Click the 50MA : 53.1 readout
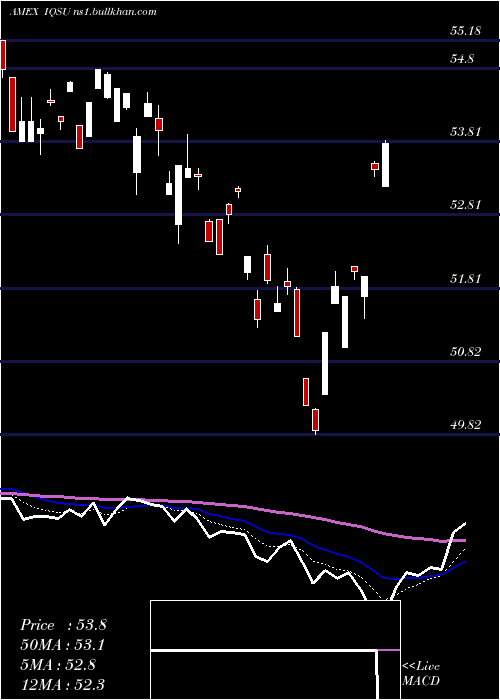The width and height of the screenshot is (500, 700). 63,645
